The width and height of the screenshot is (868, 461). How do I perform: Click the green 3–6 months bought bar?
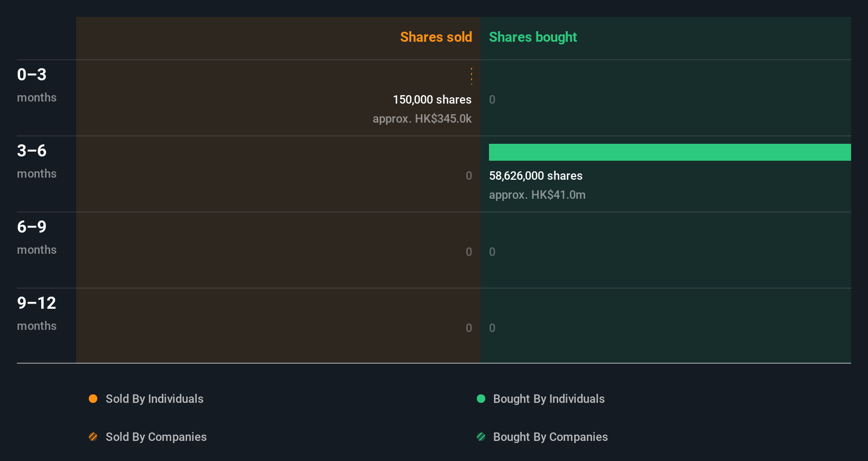[x=670, y=152]
